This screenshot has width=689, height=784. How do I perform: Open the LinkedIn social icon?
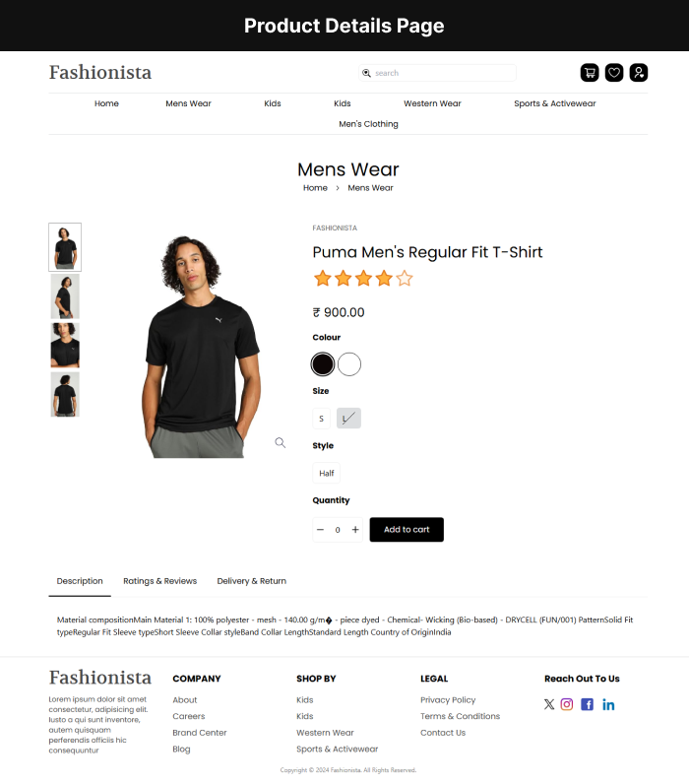[608, 704]
